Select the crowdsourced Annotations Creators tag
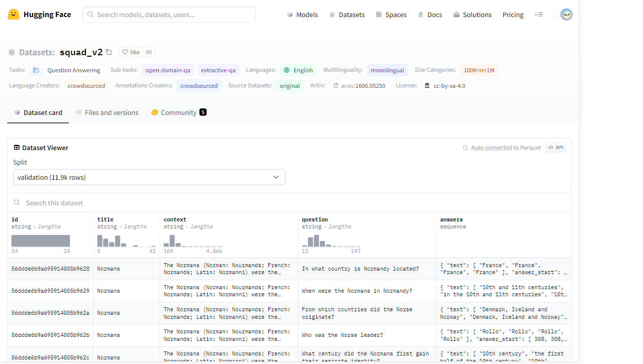Viewport: 643px width, 364px height. [x=199, y=86]
